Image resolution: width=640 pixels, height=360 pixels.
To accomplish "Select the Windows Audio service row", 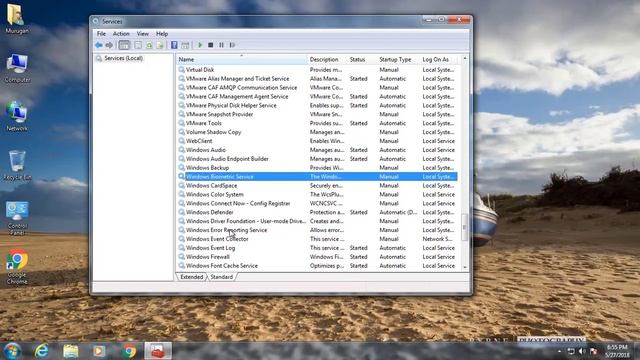I will (x=317, y=150).
